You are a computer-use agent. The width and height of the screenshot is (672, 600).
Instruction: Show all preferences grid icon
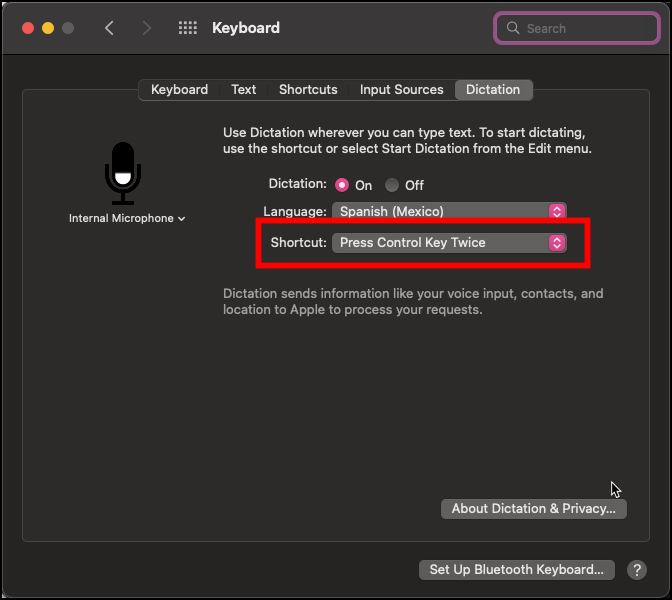point(188,28)
